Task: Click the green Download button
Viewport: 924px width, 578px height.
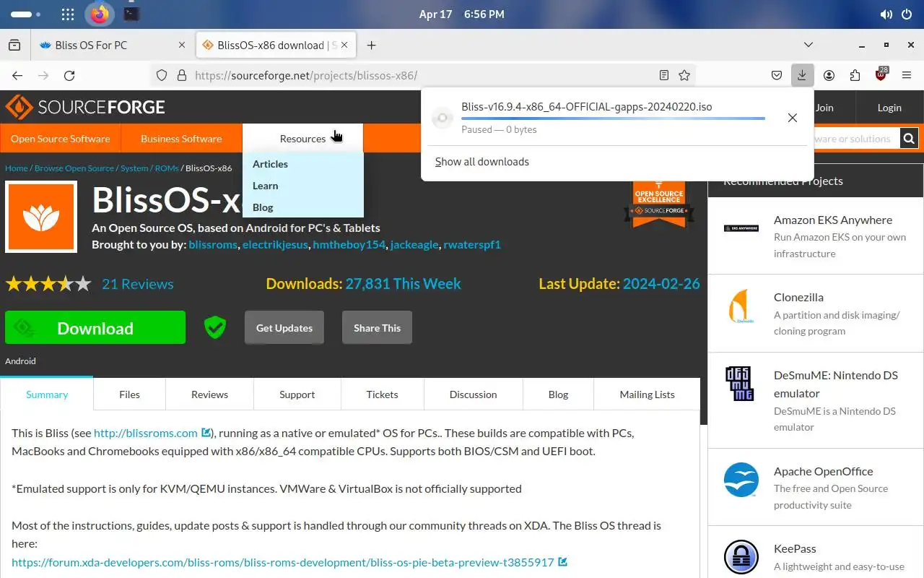Action: pos(95,328)
